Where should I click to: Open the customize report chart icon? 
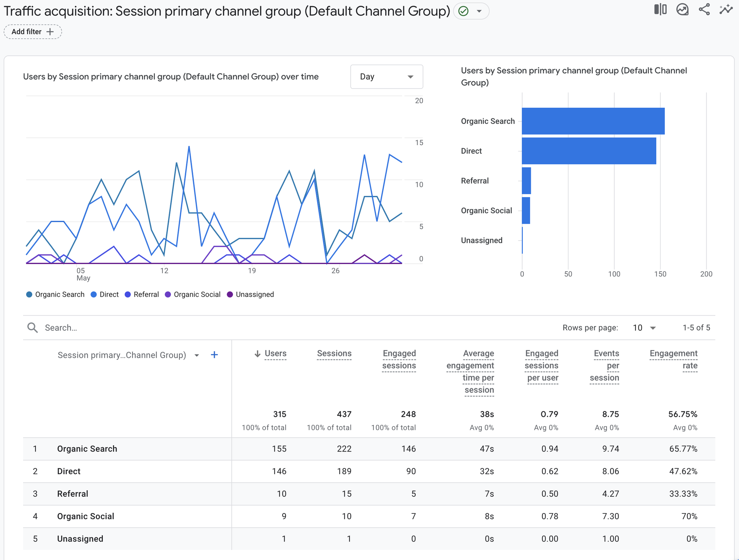682,10
